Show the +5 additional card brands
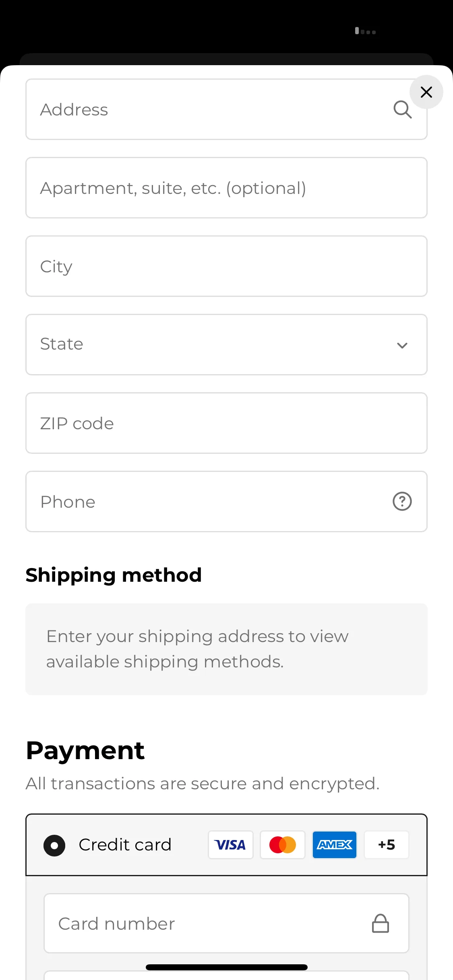 click(387, 845)
